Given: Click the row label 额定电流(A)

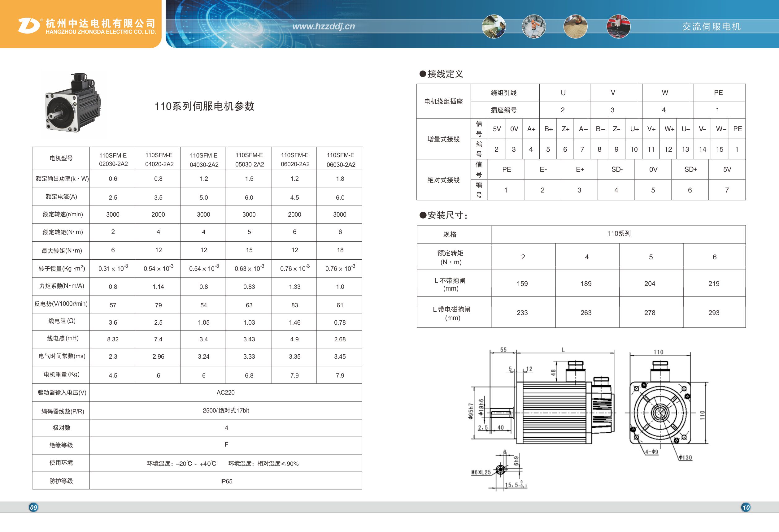Looking at the screenshot, I should coord(61,197).
